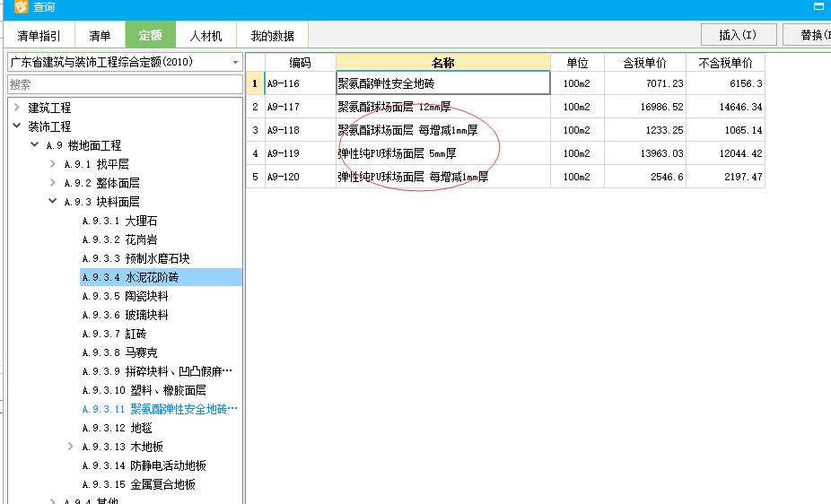Viewport: 831px width, 504px height.
Task: Select A.9.3.11 聚氨酯弹性安全地砖 item
Action: pyautogui.click(x=160, y=409)
